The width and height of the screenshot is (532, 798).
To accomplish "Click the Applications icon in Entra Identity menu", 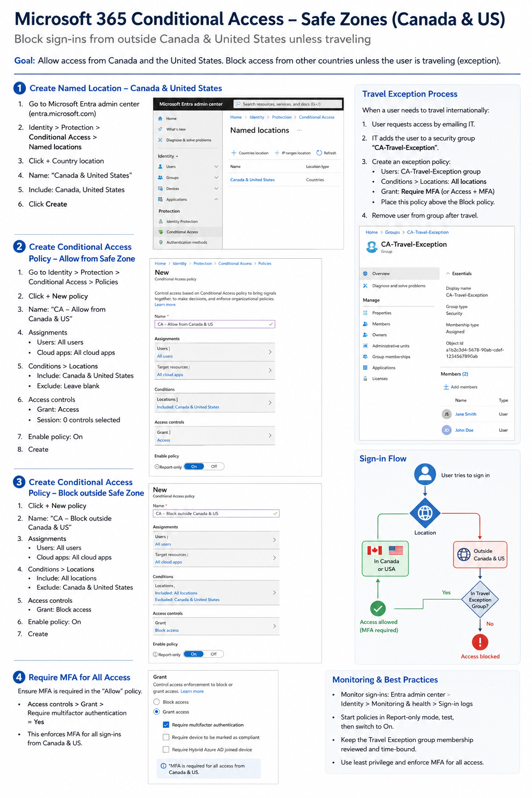I will (160, 199).
